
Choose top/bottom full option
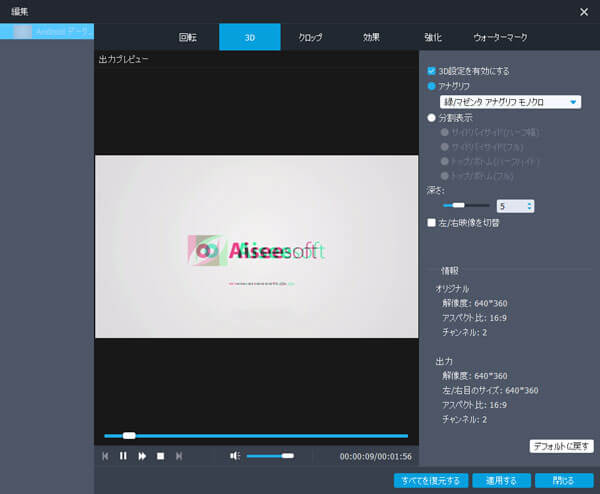pos(444,176)
